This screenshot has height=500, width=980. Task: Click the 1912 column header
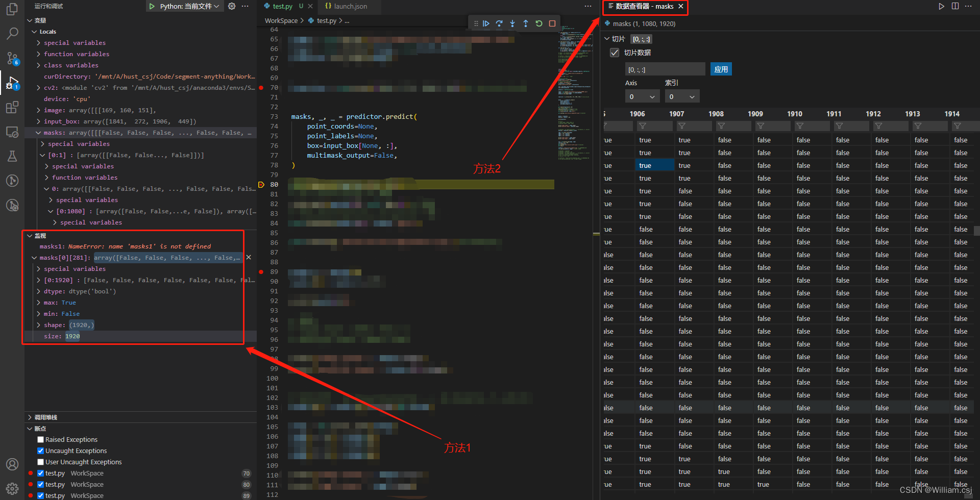(873, 114)
